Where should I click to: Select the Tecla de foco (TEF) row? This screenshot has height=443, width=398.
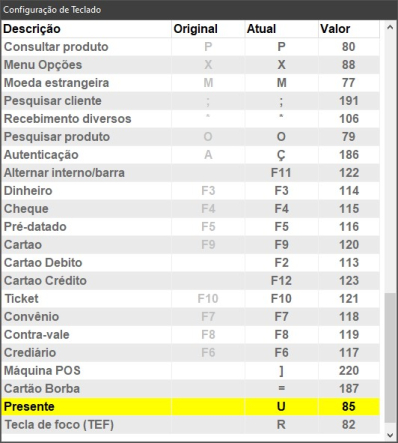(190, 425)
